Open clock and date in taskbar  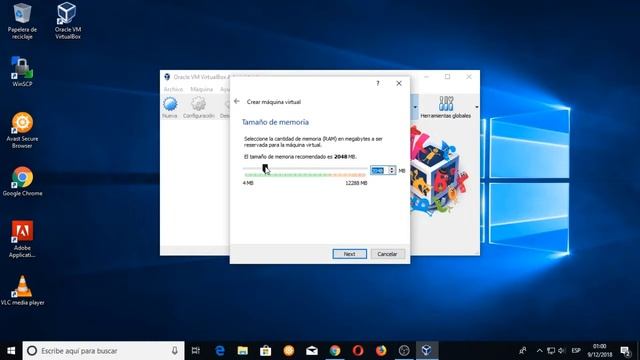click(x=600, y=351)
